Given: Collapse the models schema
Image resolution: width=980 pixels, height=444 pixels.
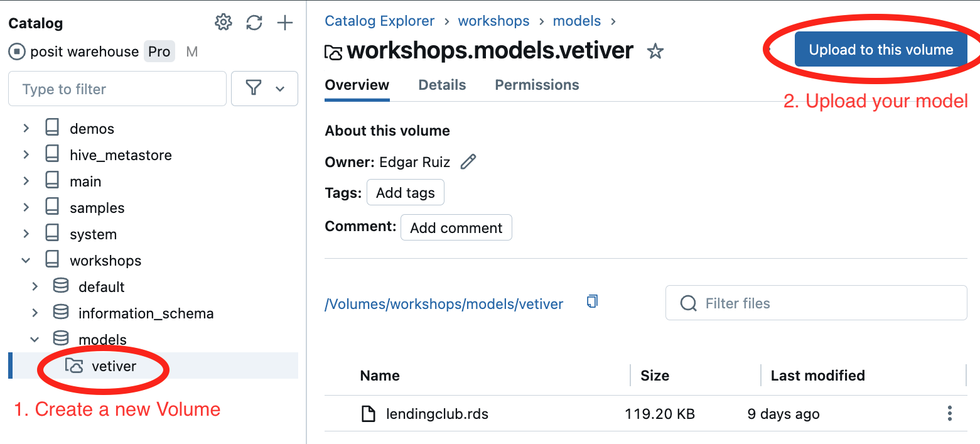Looking at the screenshot, I should point(35,339).
